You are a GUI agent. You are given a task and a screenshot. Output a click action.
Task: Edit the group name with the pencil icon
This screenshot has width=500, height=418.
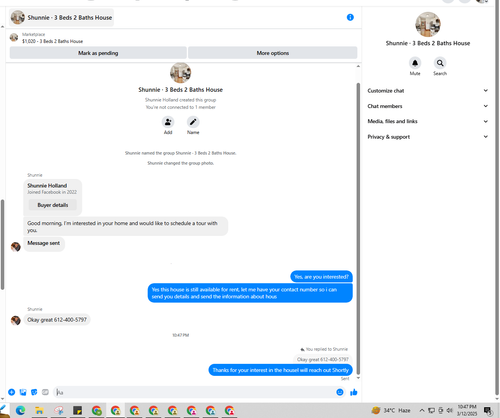193,122
